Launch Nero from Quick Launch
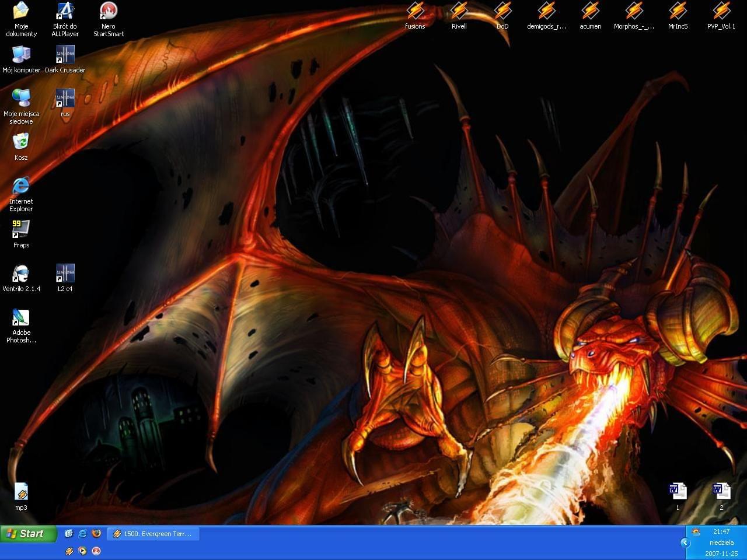Image resolution: width=747 pixels, height=560 pixels. coord(97,551)
